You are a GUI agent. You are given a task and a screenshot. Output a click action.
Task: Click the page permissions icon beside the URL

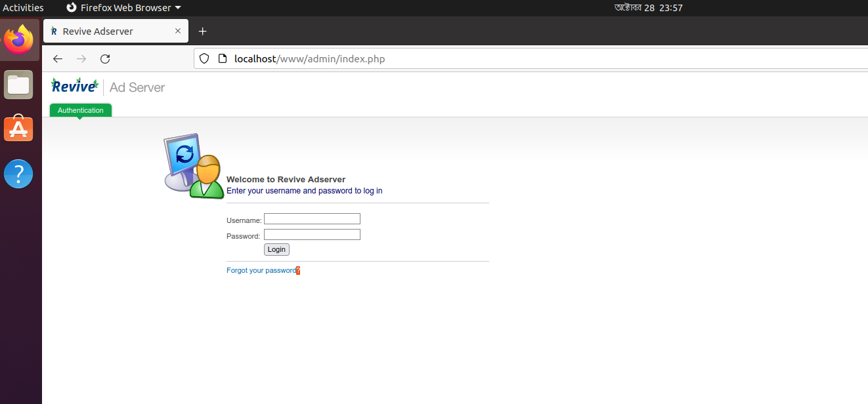click(x=223, y=58)
